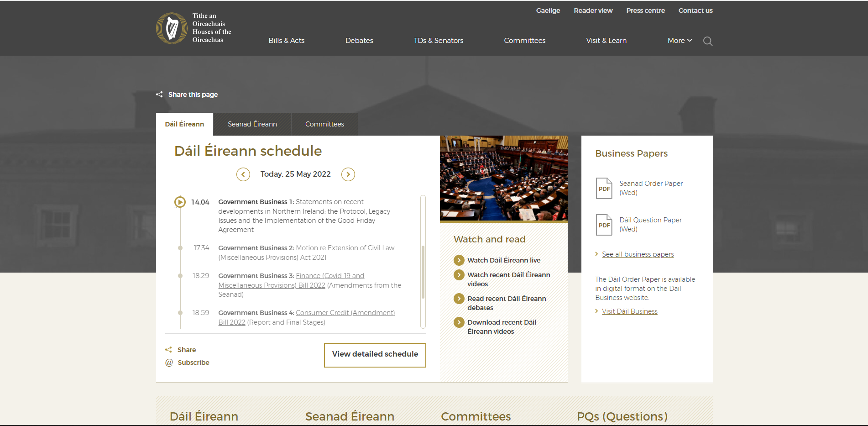This screenshot has height=426, width=868.
Task: Go to previous day in schedule
Action: 243,174
